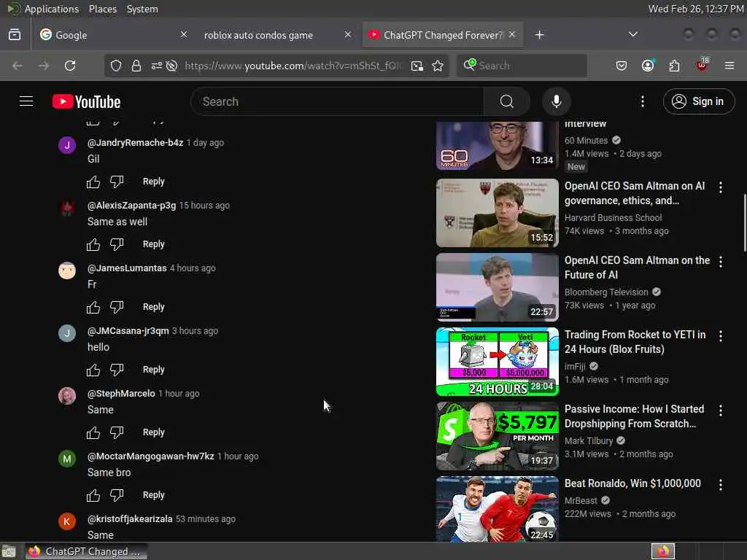This screenshot has width=747, height=560.
Task: Dislike the 'hello' comment by @JMCasana-jr3qm
Action: (x=117, y=370)
